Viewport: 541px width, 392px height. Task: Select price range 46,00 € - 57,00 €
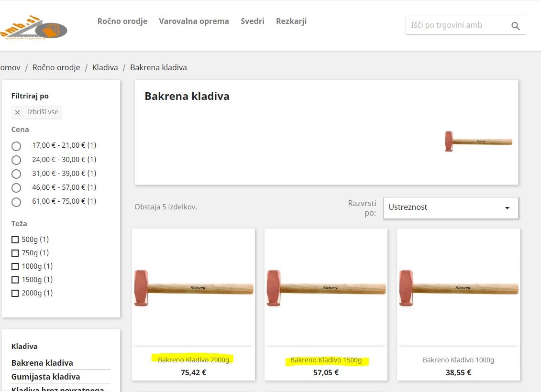pos(16,188)
